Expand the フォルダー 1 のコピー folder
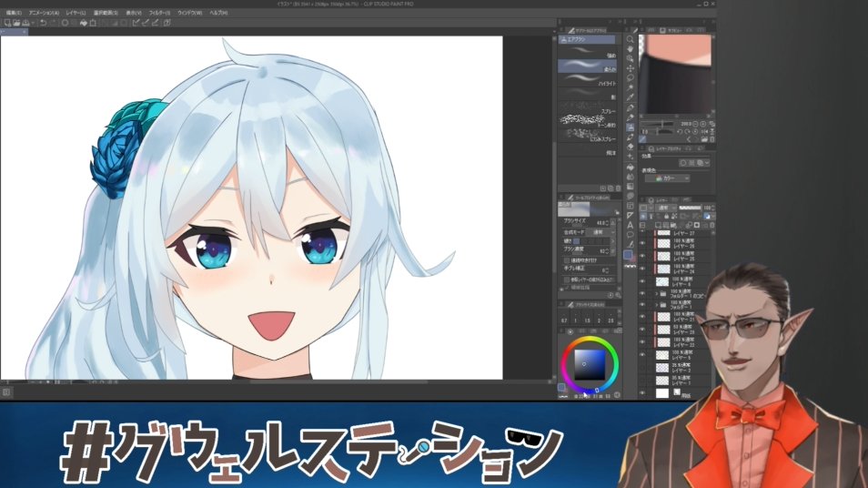 click(x=657, y=293)
